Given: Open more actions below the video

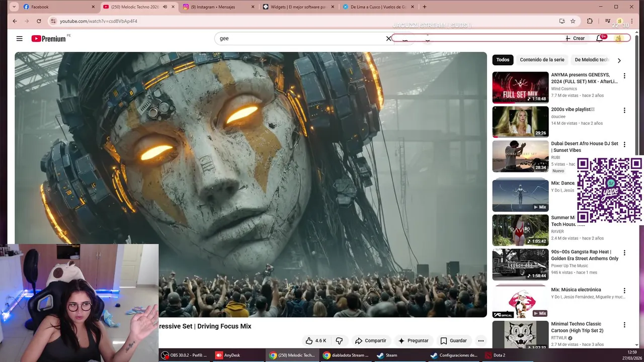Looking at the screenshot, I should click(480, 341).
